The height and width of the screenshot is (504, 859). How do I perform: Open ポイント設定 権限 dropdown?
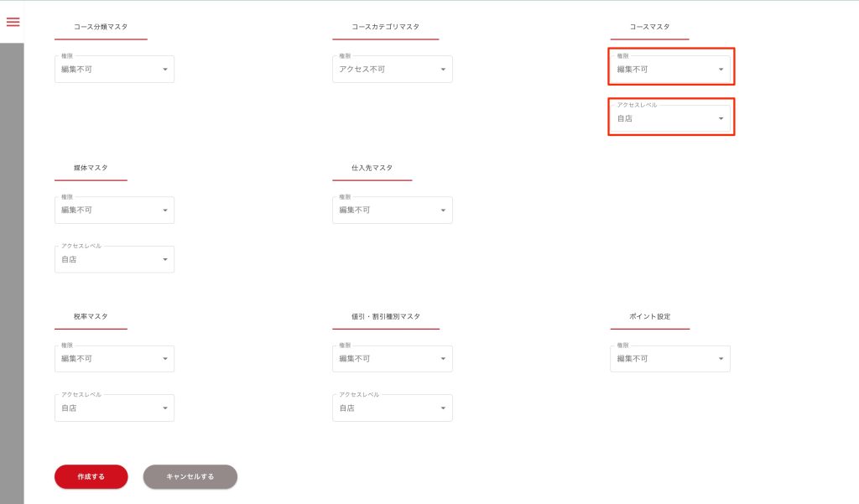click(x=670, y=359)
